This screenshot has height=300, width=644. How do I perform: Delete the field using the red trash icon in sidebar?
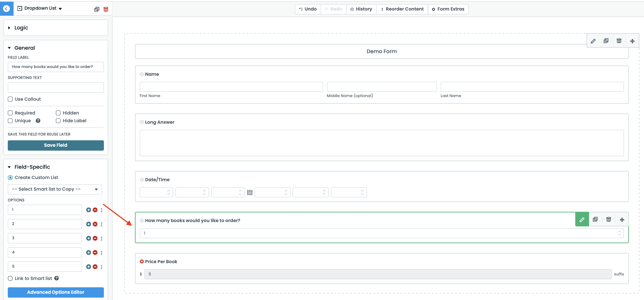[106, 9]
